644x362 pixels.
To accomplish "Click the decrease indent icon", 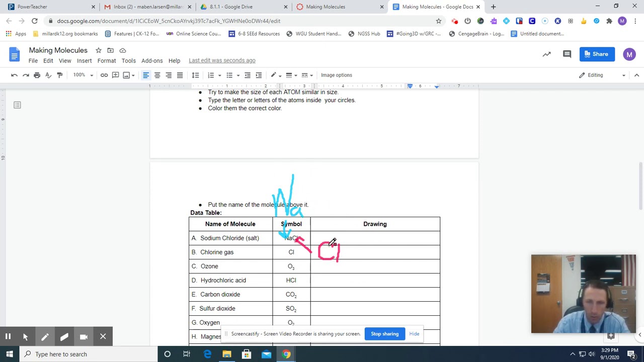I will point(248,75).
